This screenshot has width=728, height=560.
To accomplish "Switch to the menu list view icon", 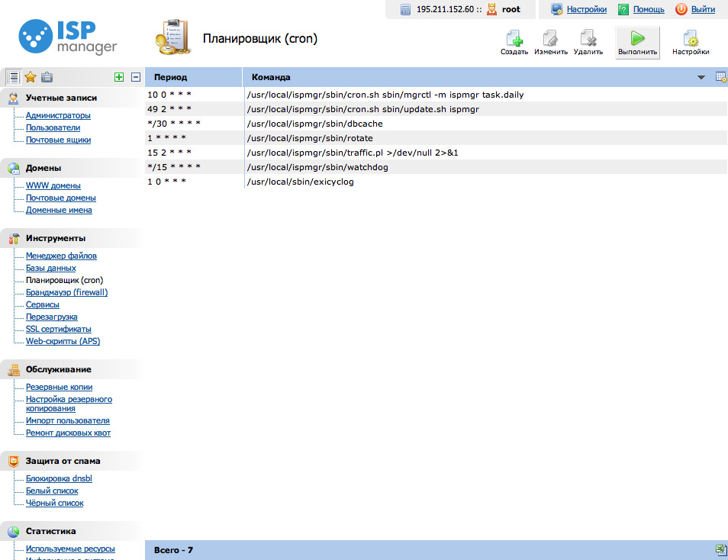I will click(x=13, y=77).
